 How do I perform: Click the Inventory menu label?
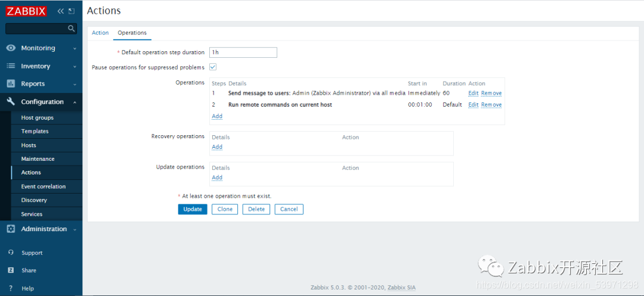tap(36, 66)
